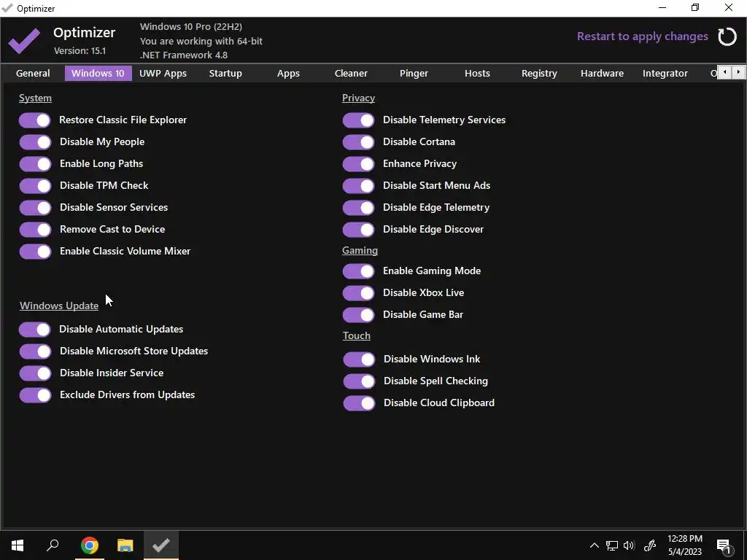Screen dimensions: 747x560
Task: Click the System section heading
Action: 35,98
